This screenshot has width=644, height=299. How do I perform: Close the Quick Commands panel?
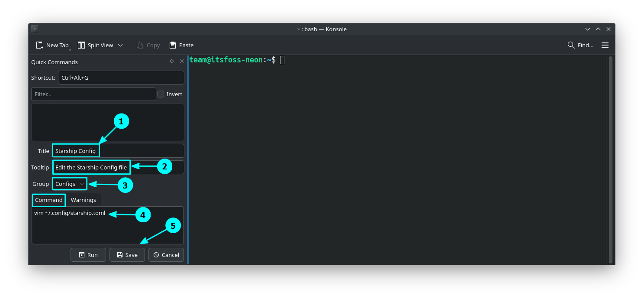(x=181, y=61)
